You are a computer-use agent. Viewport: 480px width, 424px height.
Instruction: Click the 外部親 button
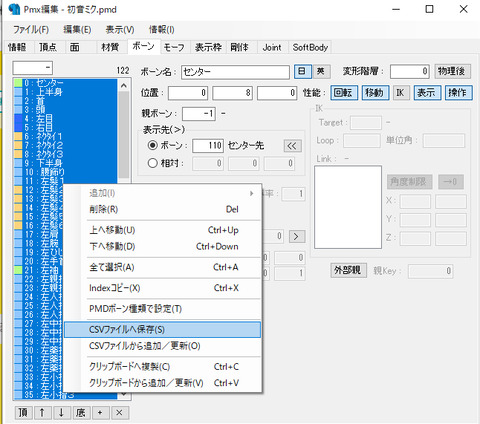[348, 270]
